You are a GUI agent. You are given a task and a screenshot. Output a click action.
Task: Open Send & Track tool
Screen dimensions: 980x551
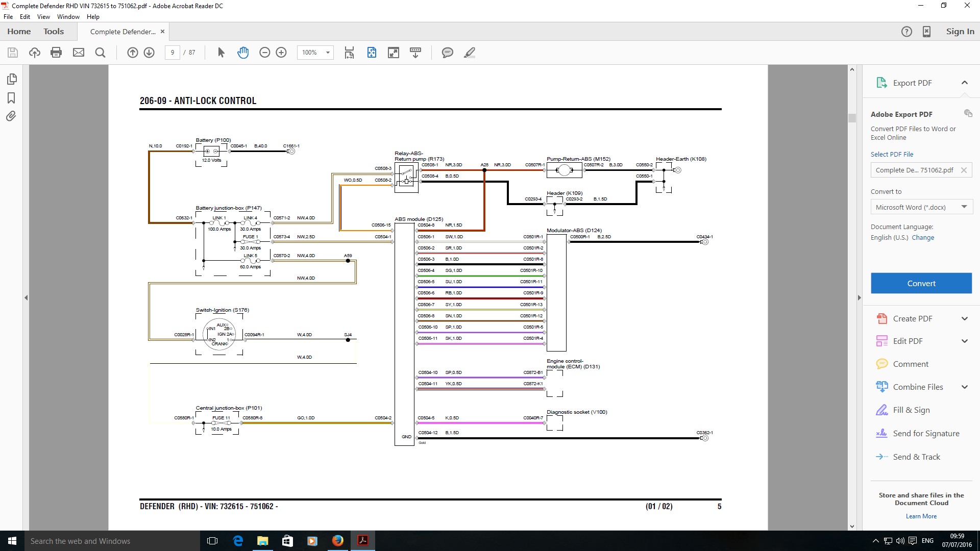(x=916, y=457)
